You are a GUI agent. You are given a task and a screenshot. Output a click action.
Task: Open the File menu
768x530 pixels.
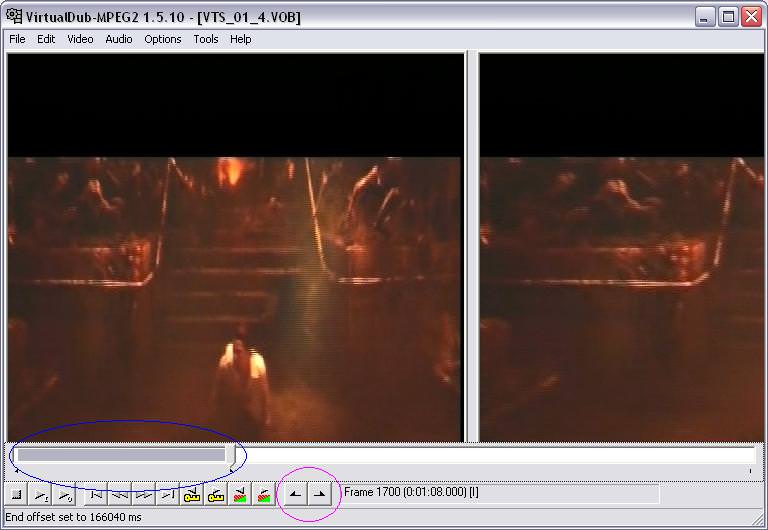tap(17, 39)
